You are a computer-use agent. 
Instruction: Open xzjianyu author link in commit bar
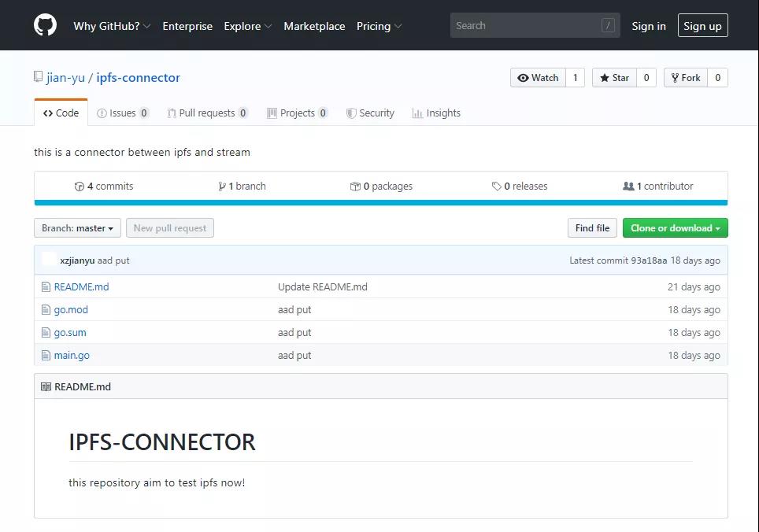[77, 260]
